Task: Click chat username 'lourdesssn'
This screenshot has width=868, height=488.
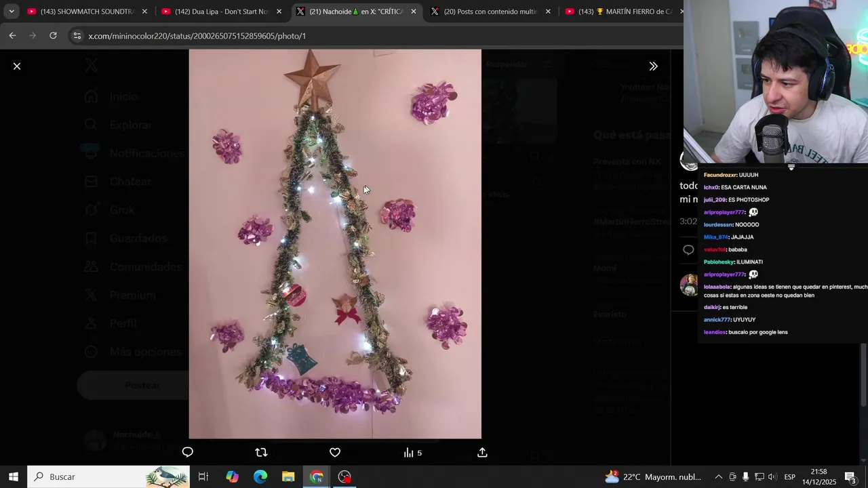Action: point(719,225)
